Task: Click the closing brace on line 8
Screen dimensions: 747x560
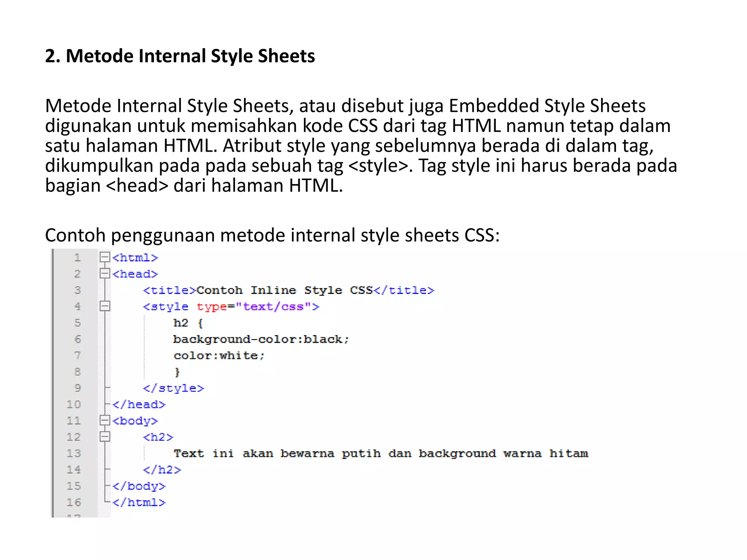Action: point(177,372)
